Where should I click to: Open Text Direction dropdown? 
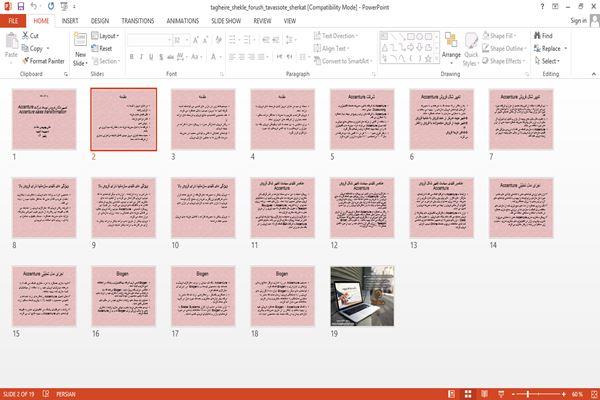pyautogui.click(x=336, y=36)
